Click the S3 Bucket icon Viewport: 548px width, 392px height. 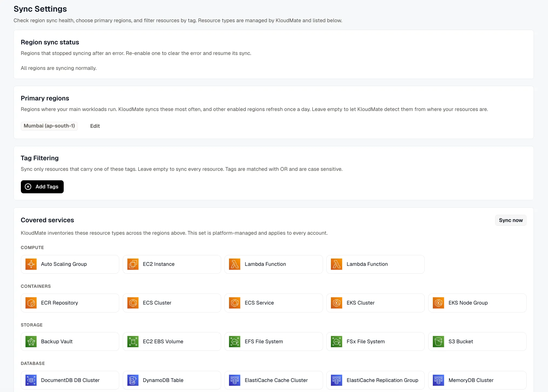coord(439,342)
